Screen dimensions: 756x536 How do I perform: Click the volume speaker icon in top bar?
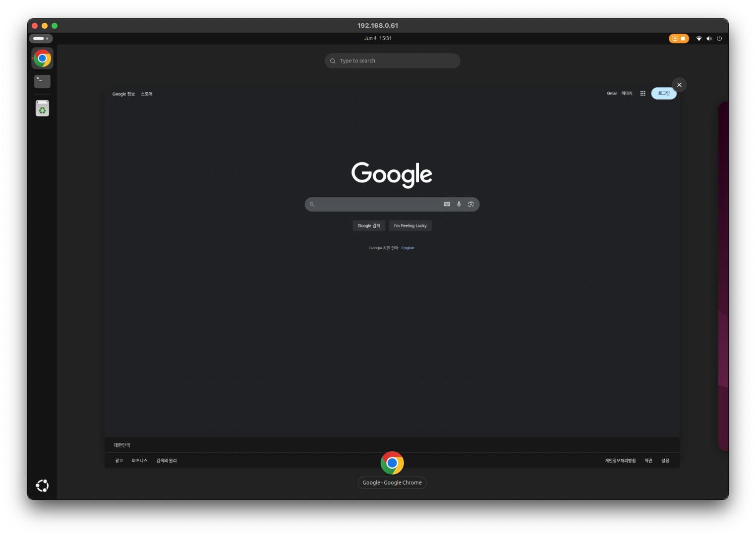709,38
